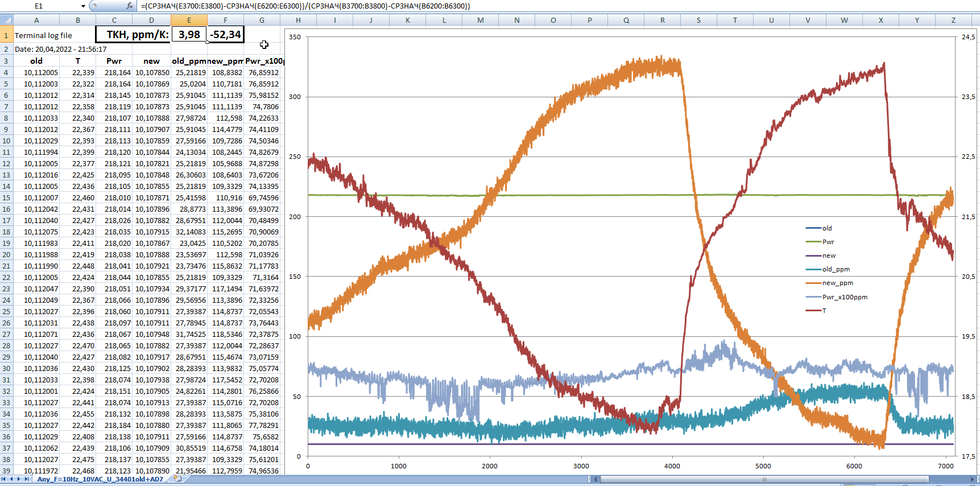Click the Select All corner triangle
The width and height of the screenshot is (980, 486).
6,20
